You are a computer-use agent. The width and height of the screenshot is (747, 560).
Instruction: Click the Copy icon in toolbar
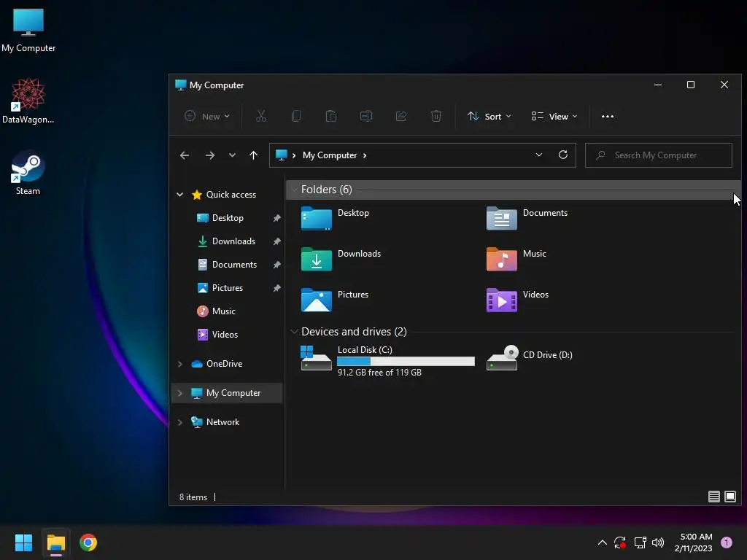[x=296, y=116]
